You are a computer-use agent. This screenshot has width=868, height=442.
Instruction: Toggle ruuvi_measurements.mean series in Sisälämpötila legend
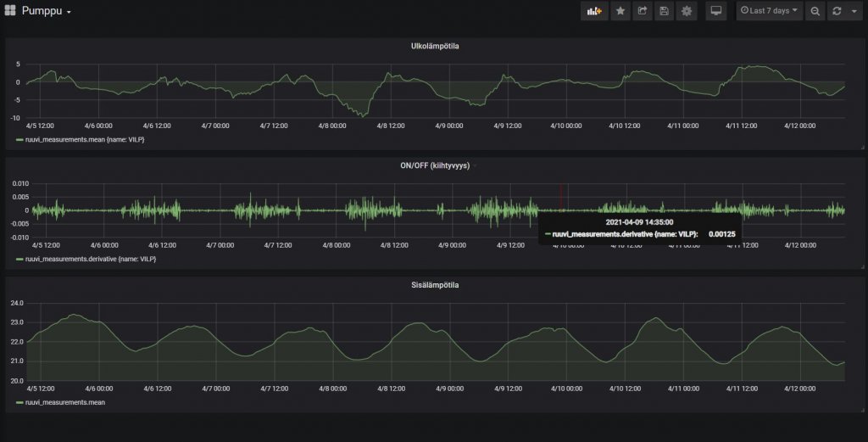coord(64,403)
